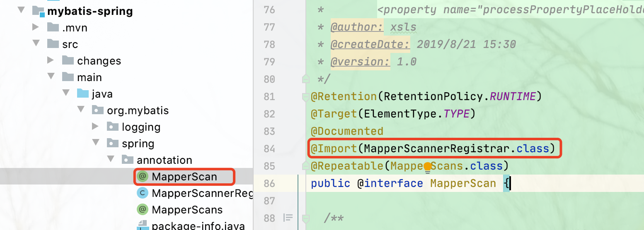Screen dimensions: 644x230
Task: Click the @Documented annotation
Action: pos(347,131)
